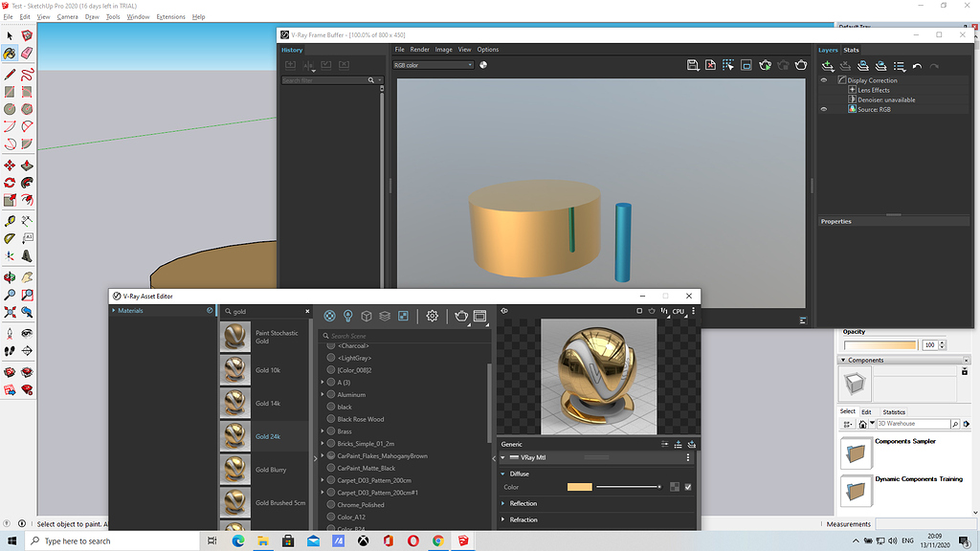Open Diffuse color swatch picker
980x551 pixels.
point(579,487)
